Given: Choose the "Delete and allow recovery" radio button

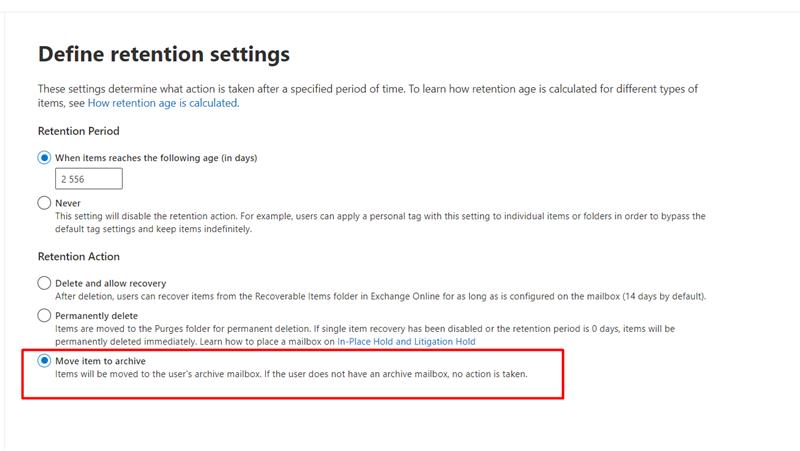Looking at the screenshot, I should pyautogui.click(x=44, y=284).
